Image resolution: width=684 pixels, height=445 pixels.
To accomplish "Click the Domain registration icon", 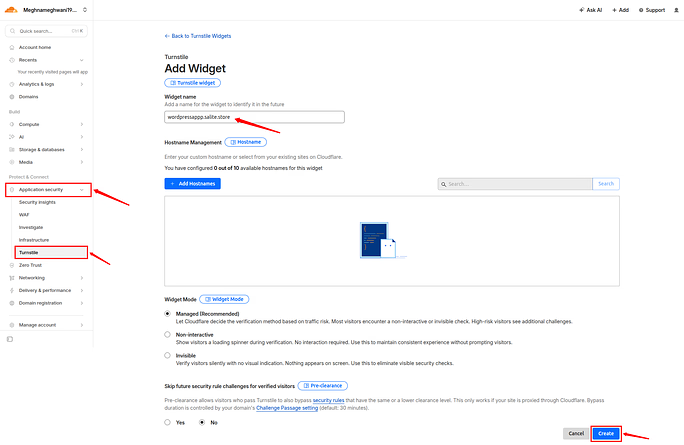I will point(12,303).
